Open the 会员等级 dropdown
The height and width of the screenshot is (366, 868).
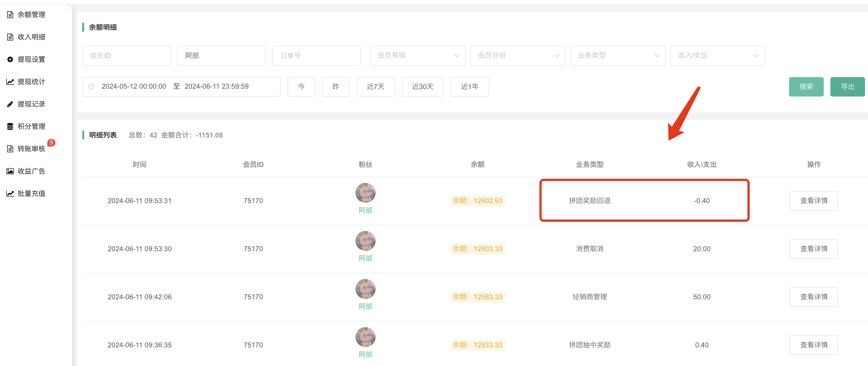[417, 56]
